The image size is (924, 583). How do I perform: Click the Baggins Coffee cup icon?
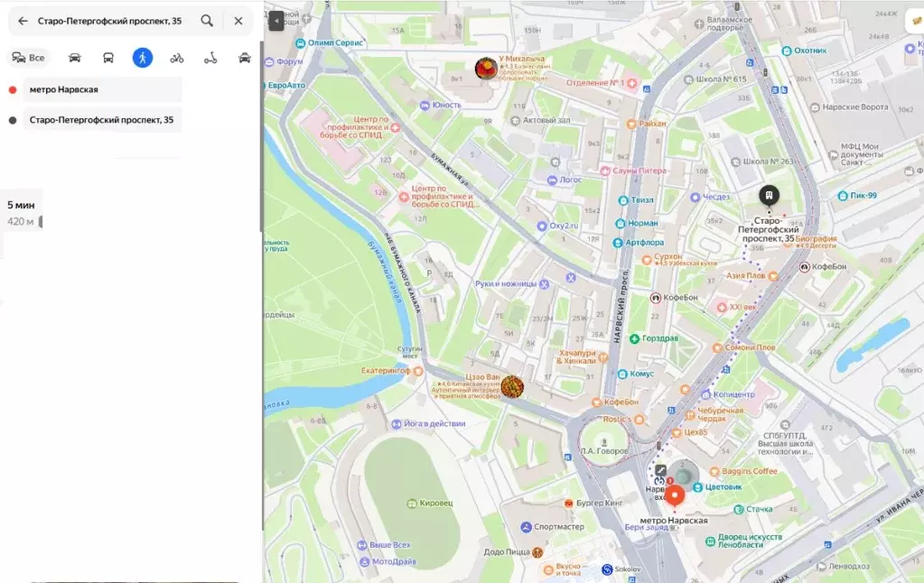714,471
